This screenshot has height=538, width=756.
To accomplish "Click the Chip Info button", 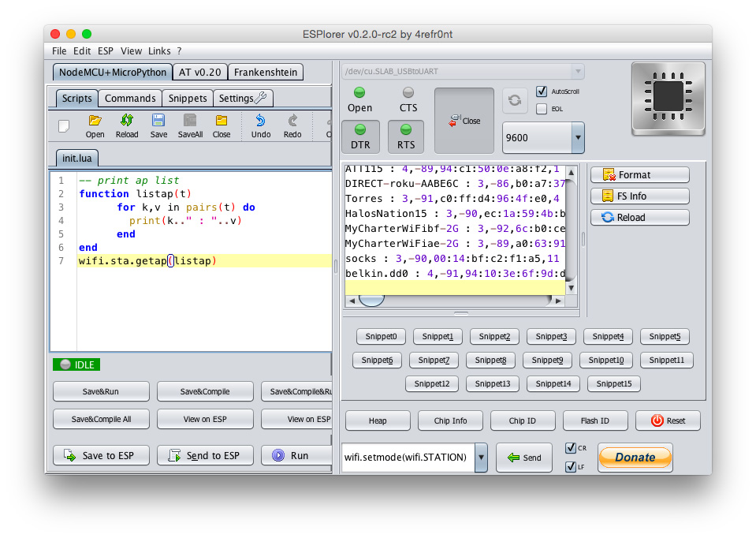I will [450, 420].
